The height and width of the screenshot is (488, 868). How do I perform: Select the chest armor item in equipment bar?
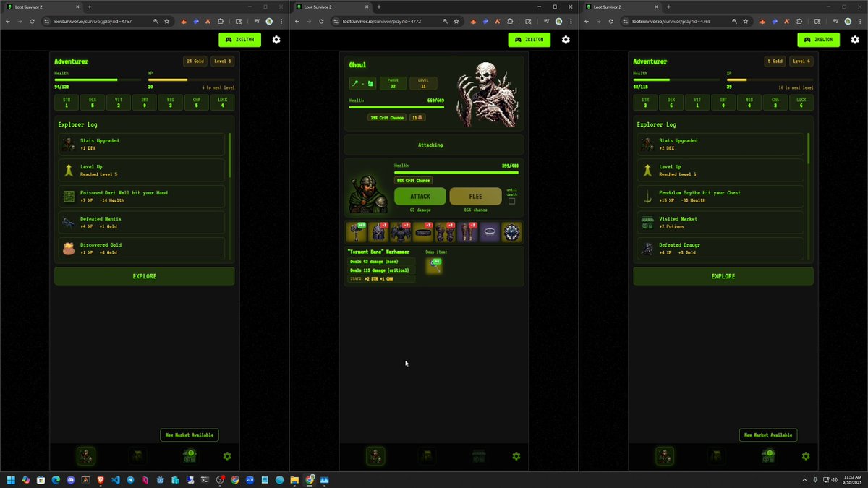pos(401,232)
